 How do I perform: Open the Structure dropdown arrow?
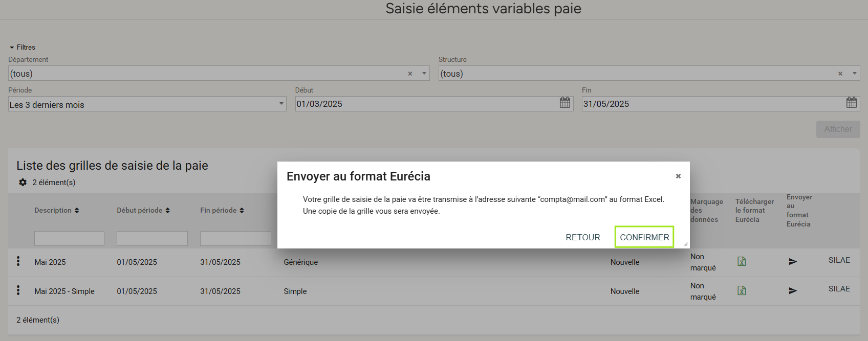coord(854,73)
